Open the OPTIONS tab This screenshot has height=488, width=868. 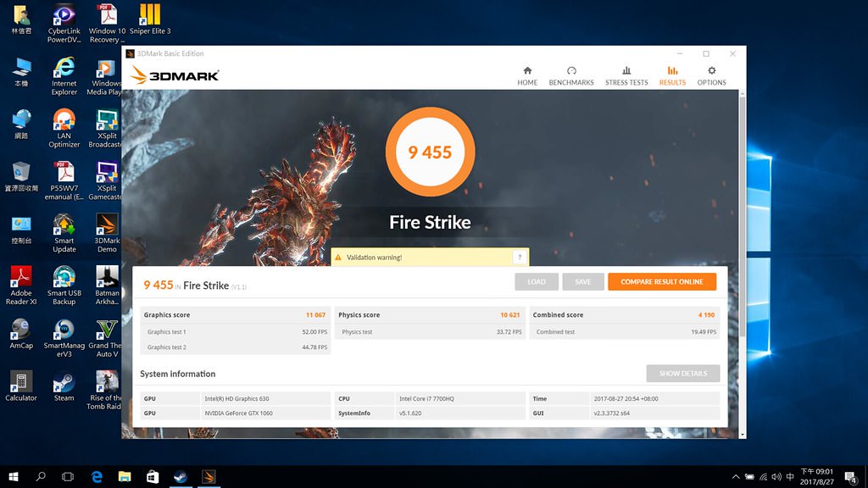(x=711, y=75)
